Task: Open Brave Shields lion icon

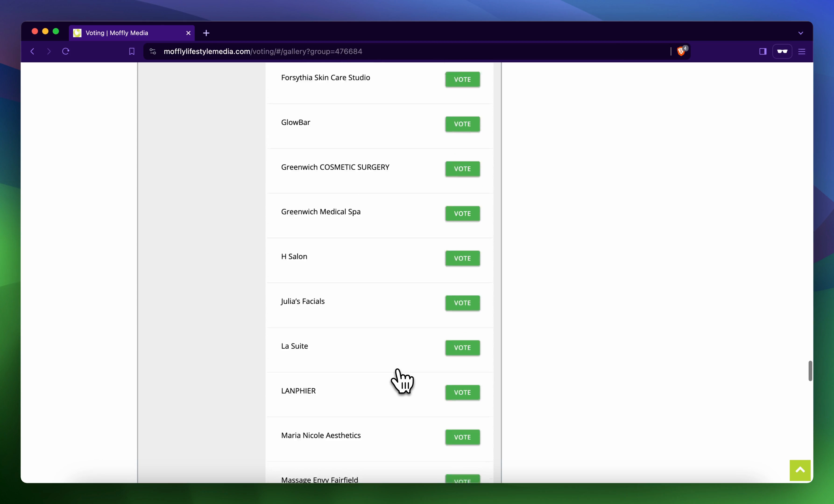Action: (681, 51)
